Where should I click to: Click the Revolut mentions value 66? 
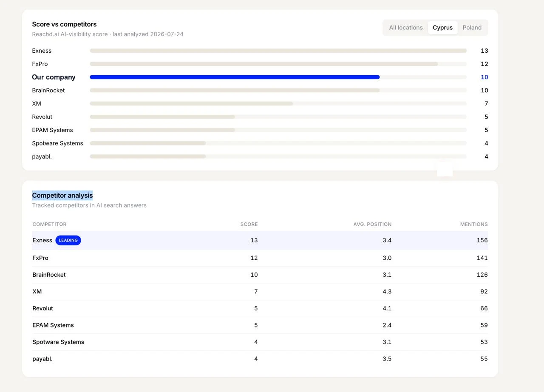pyautogui.click(x=484, y=308)
